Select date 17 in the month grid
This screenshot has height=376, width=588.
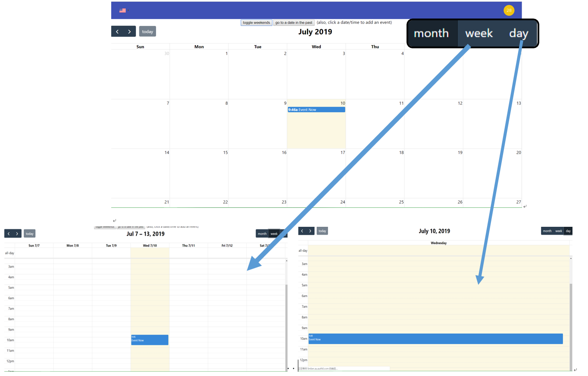click(x=343, y=153)
